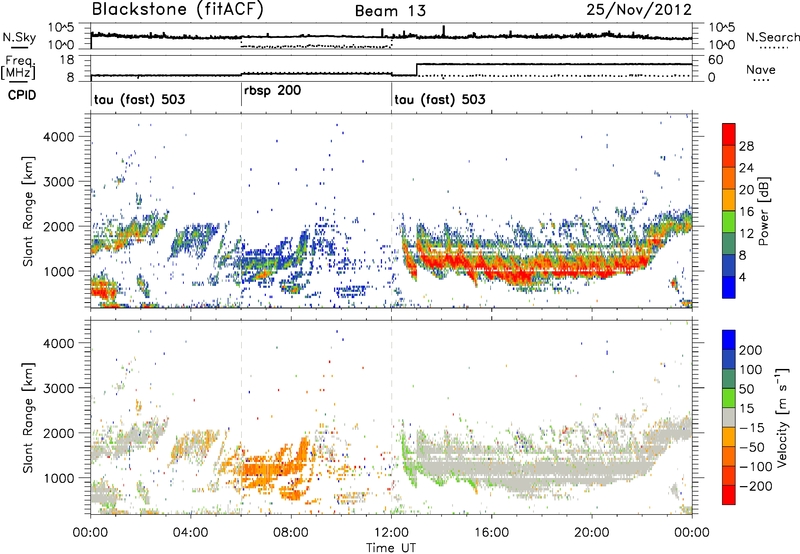Click the N.Search legend label
This screenshot has height=554, width=800.
click(x=772, y=37)
